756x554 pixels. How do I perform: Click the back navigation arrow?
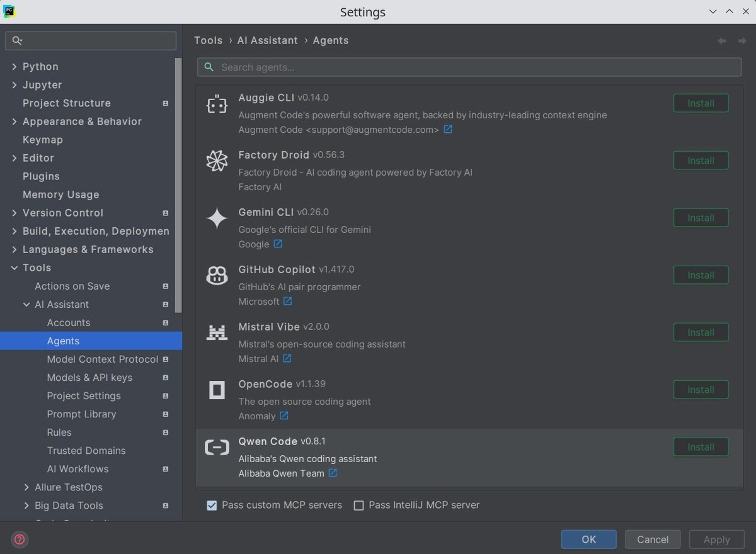pyautogui.click(x=722, y=41)
